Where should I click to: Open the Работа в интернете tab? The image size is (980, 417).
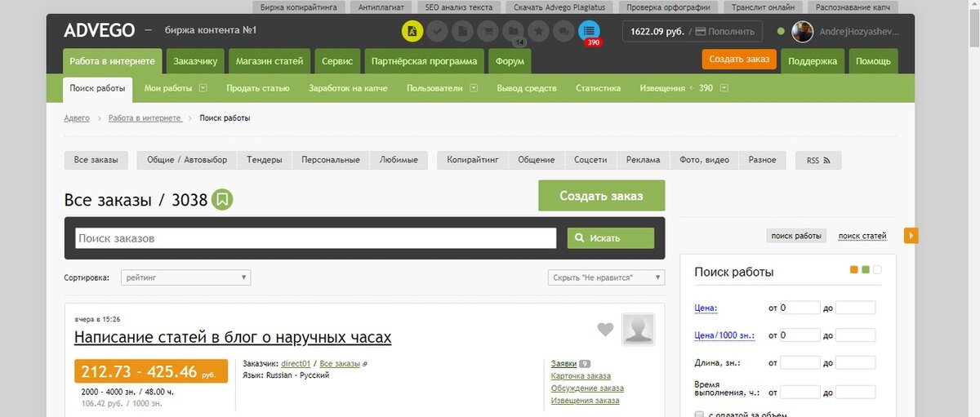point(112,61)
